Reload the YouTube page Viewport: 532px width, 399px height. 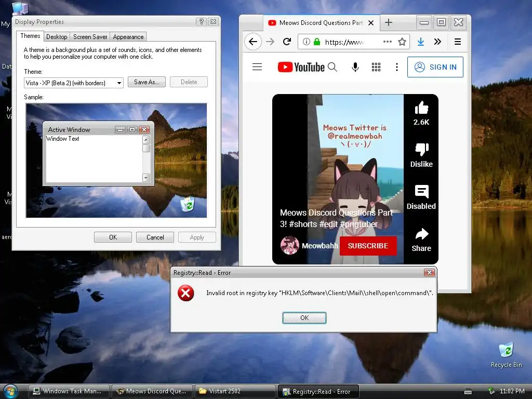(x=287, y=42)
